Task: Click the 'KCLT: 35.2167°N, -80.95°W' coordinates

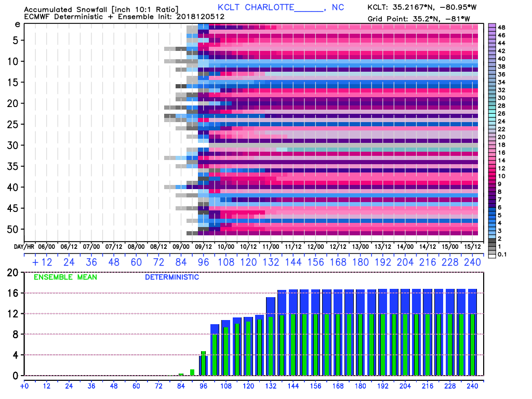Action: 422,7
